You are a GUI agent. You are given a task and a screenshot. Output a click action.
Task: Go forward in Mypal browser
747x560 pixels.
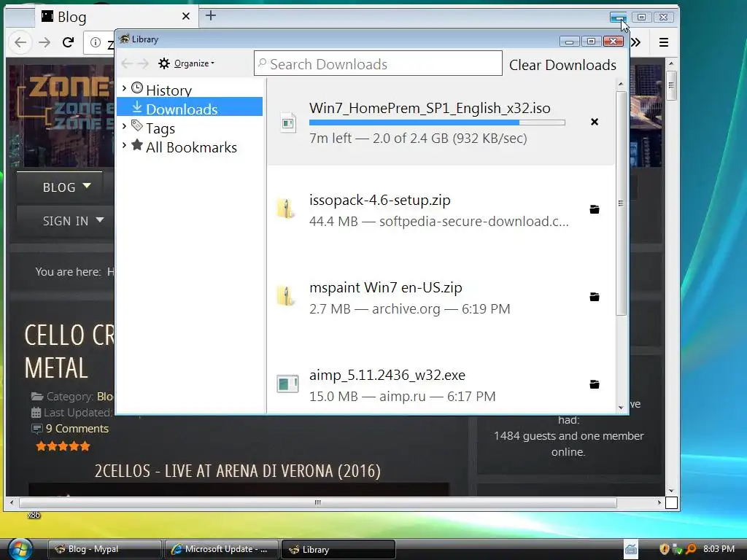[x=44, y=42]
